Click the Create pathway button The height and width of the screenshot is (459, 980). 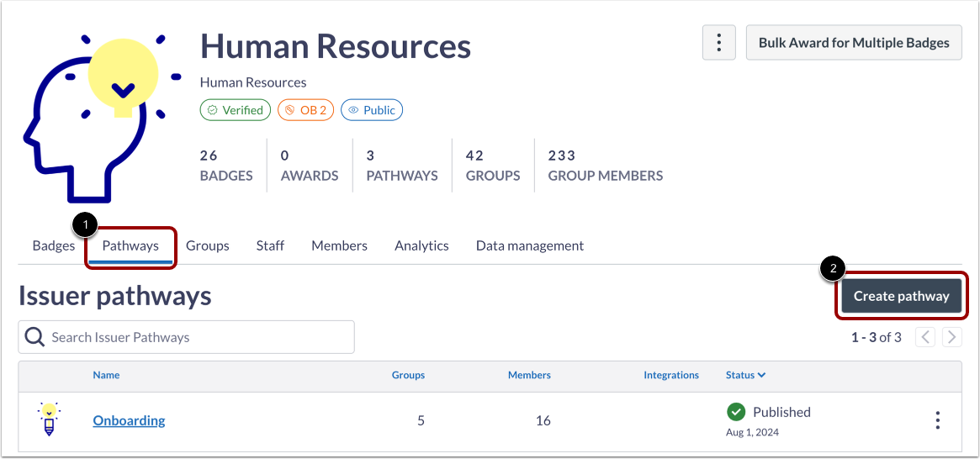(x=901, y=296)
